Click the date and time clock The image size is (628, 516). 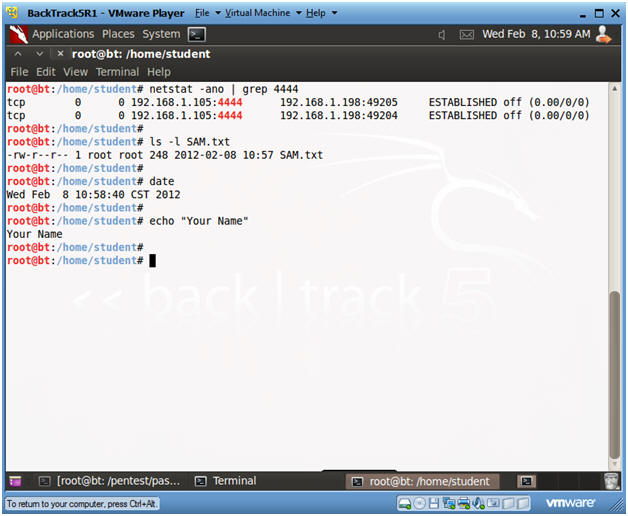tap(536, 34)
